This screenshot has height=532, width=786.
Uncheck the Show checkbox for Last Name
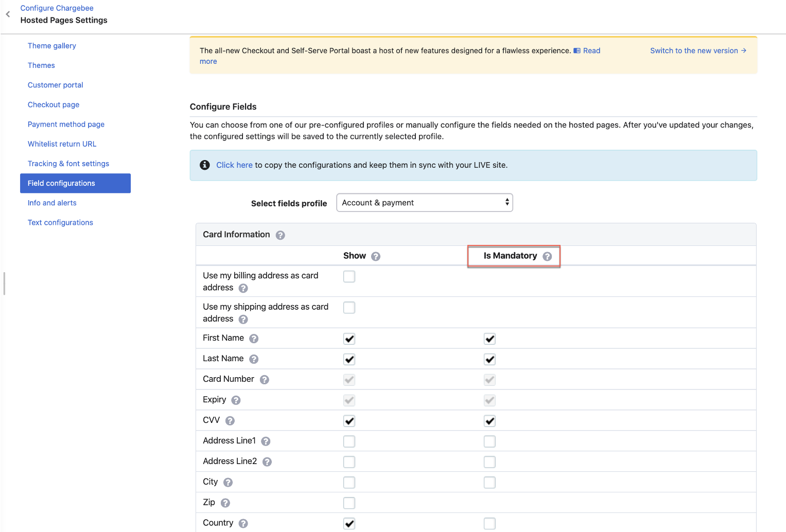(x=349, y=359)
